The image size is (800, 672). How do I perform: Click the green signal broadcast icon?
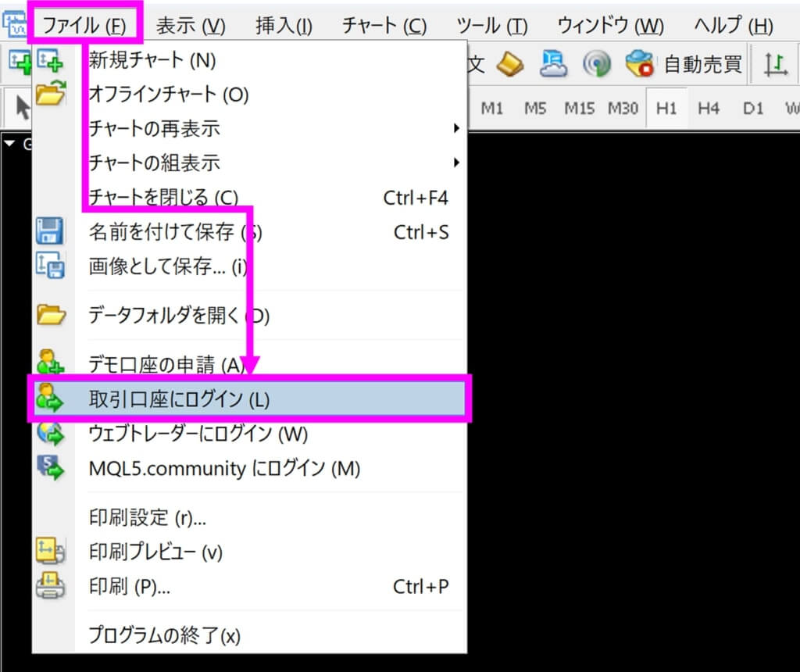(x=596, y=64)
